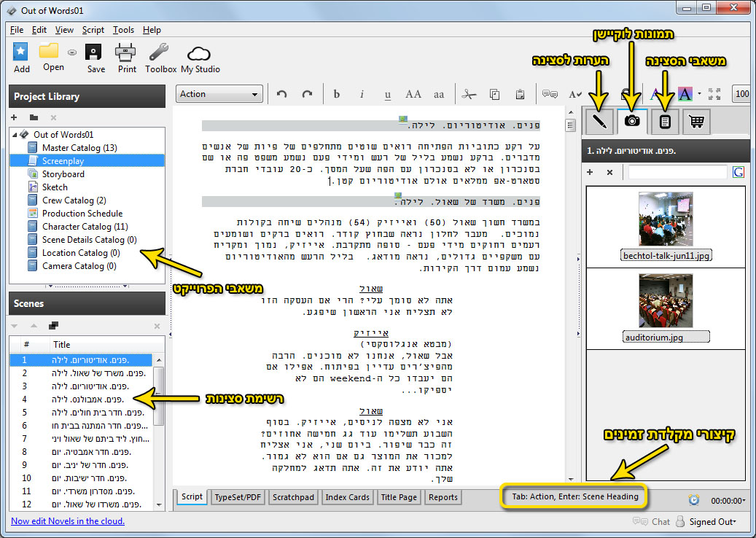Open a project with the folder icon
This screenshot has height=538, width=756.
(49, 50)
